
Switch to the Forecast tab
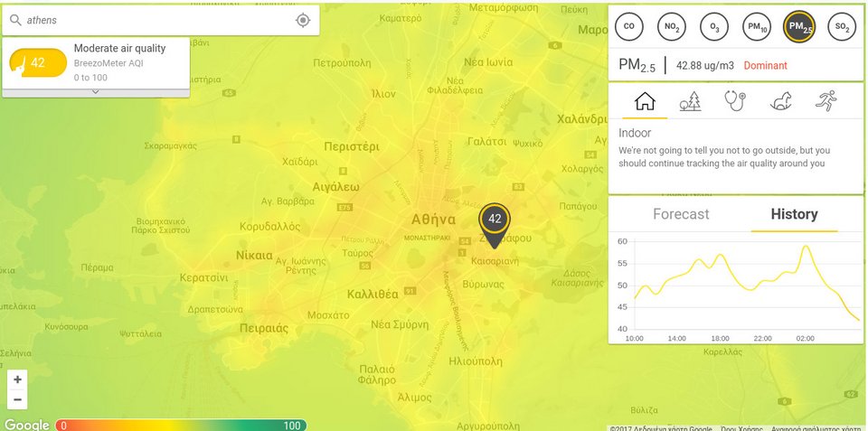coord(681,215)
